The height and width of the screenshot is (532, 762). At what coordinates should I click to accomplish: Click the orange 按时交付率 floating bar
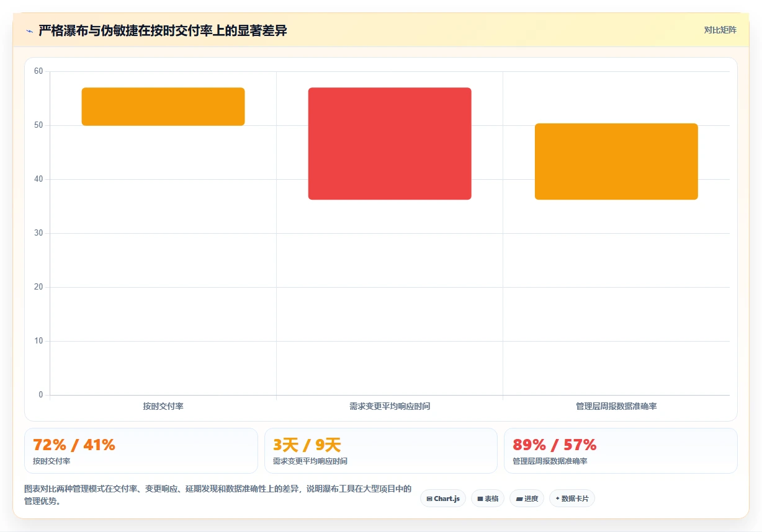[x=163, y=107]
